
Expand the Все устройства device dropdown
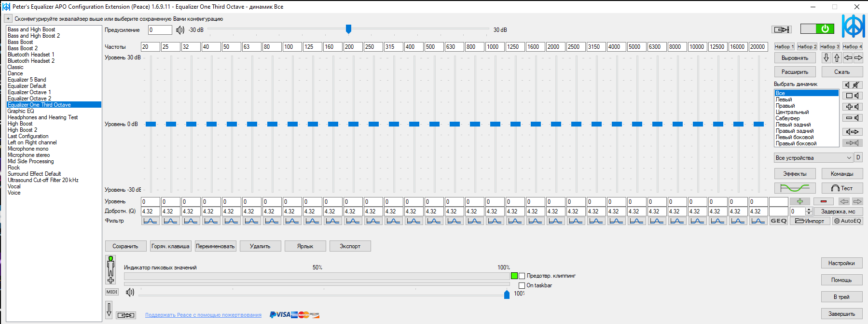(813, 158)
